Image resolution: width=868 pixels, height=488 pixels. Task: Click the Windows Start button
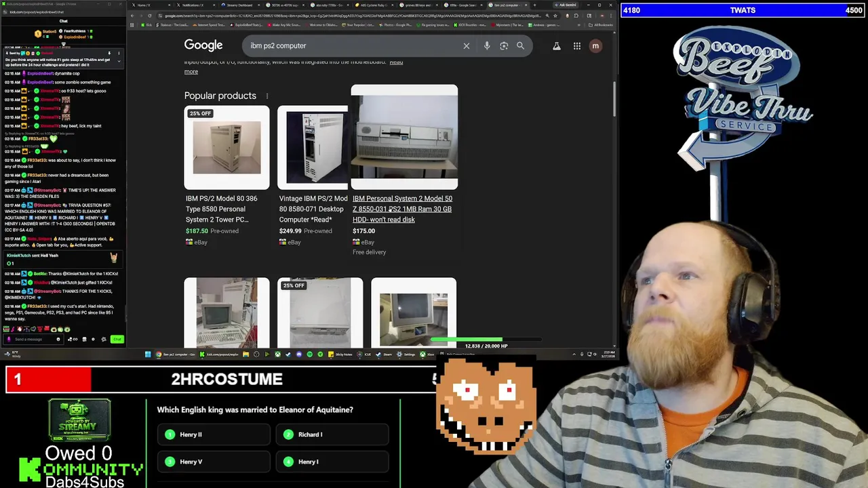[148, 354]
